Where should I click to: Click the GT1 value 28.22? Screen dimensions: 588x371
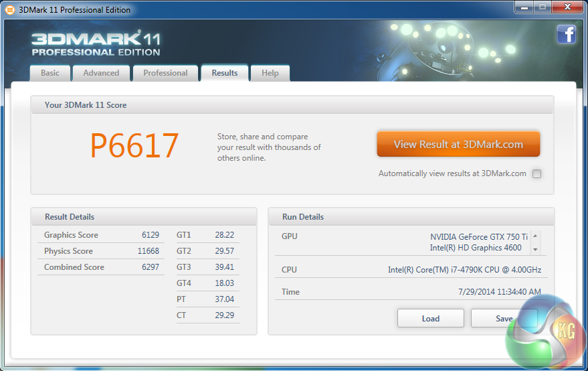225,235
